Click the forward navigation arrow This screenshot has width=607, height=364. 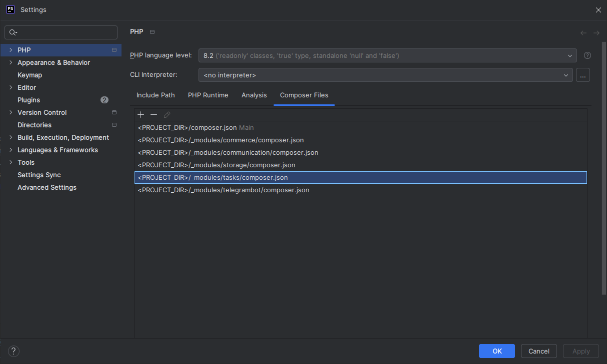596,33
